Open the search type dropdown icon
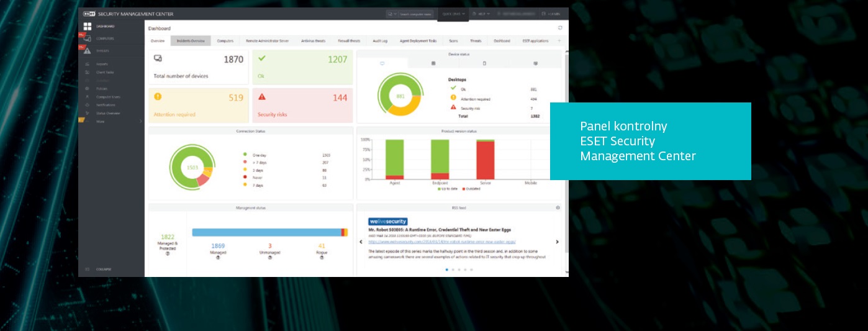 [391, 14]
